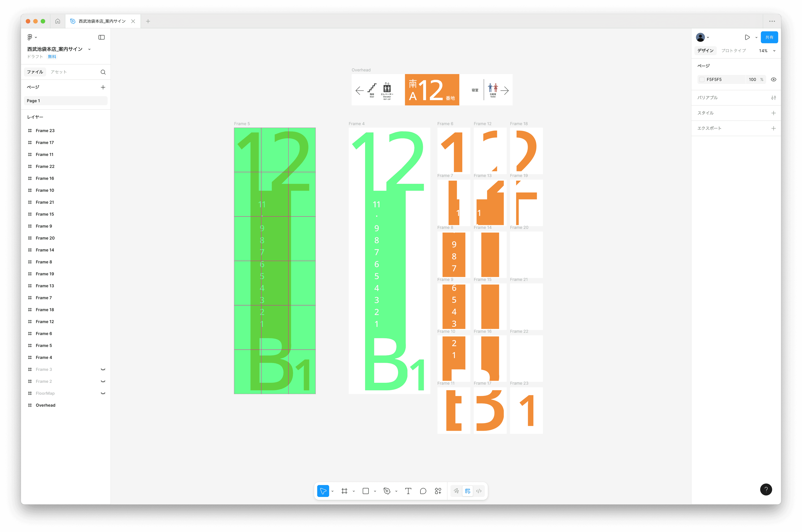This screenshot has height=532, width=802.
Task: Expand the file name dropdown chevron
Action: [89, 49]
